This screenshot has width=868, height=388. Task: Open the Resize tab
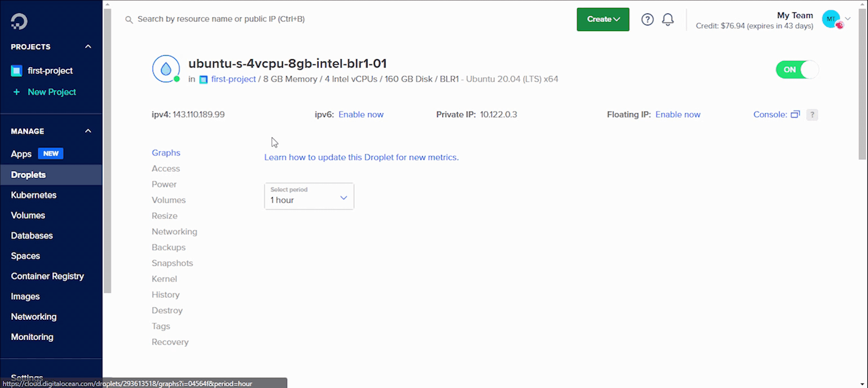coord(165,216)
